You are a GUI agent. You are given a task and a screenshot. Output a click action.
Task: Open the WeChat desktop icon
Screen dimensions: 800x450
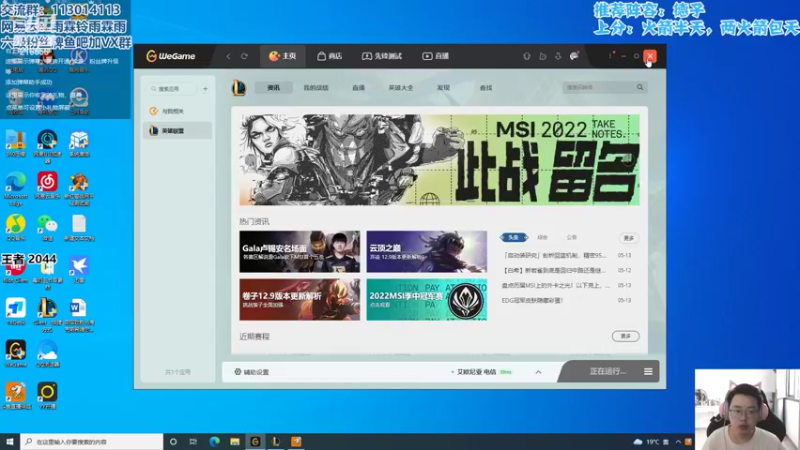click(47, 227)
